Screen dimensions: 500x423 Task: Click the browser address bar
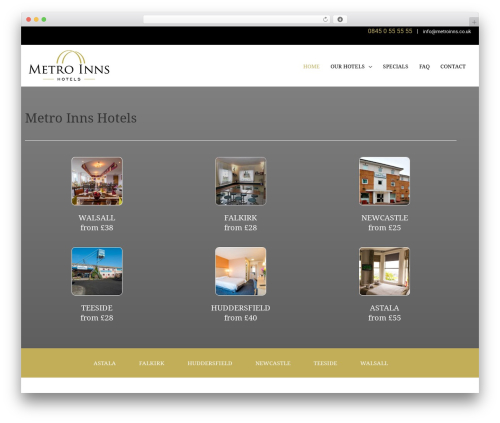coord(237,19)
